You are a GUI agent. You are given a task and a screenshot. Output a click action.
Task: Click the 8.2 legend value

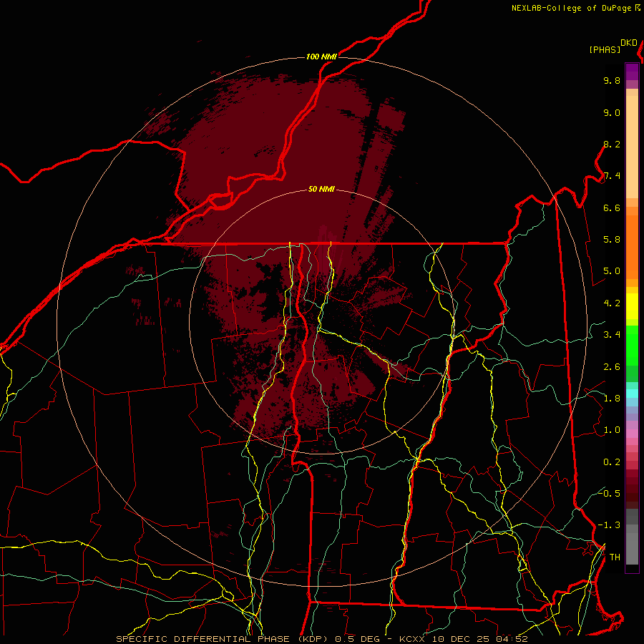(x=612, y=144)
